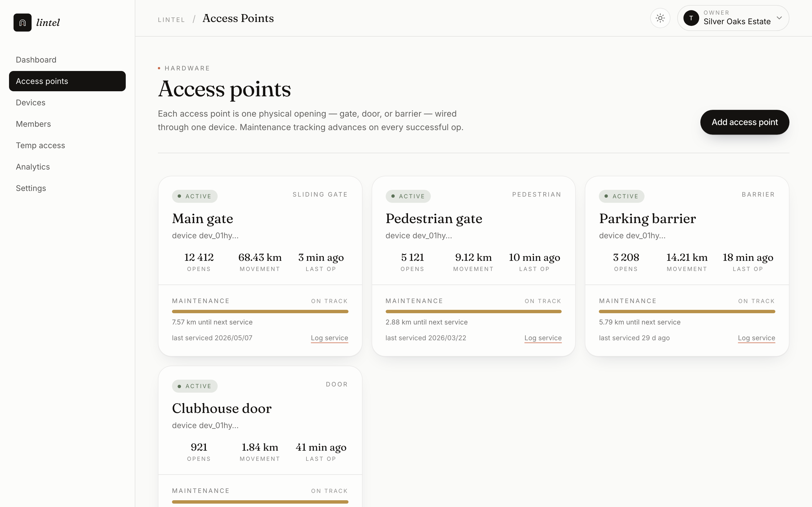
Task: Click the Active badge on Parking barrier
Action: tap(621, 197)
